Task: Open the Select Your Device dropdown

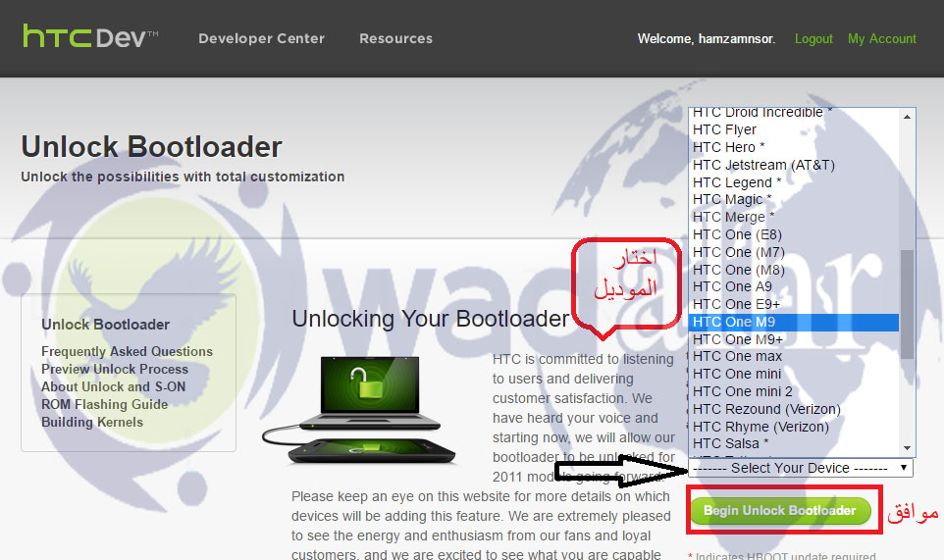Action: [x=800, y=468]
